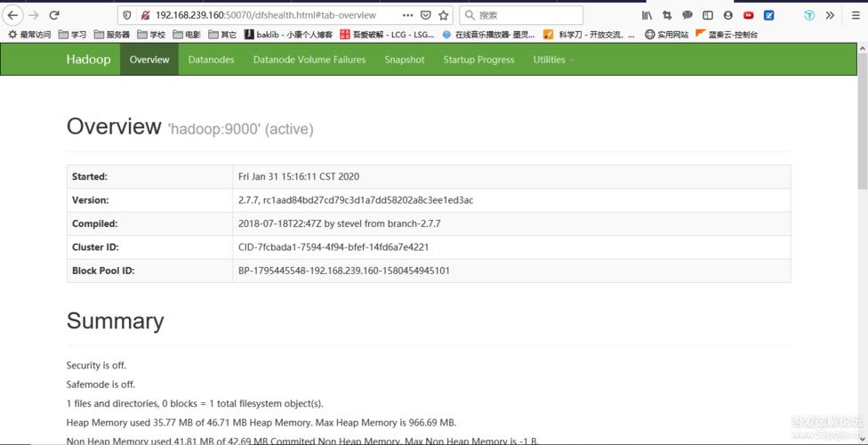
Task: Click the page vertical scrollbar thumb
Action: click(x=863, y=122)
